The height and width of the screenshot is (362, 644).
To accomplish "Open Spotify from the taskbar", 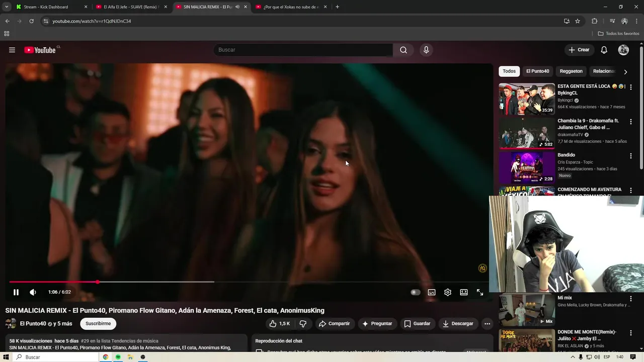I will (118, 357).
